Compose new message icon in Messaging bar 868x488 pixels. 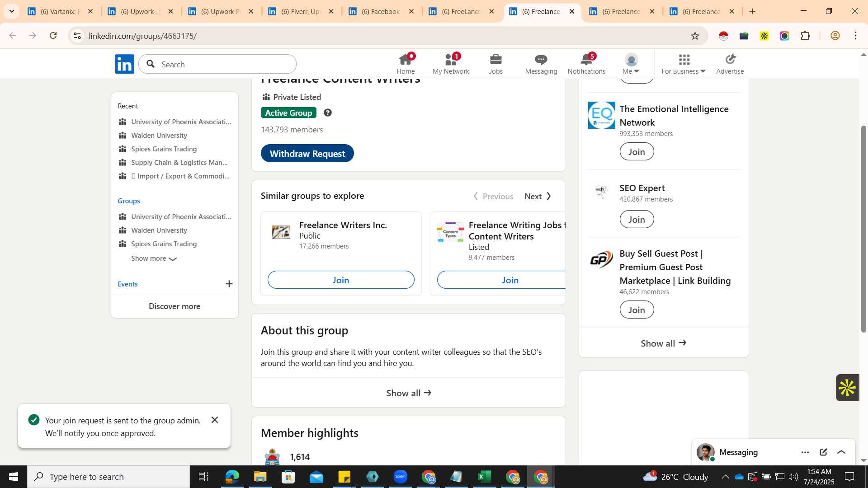click(x=823, y=452)
